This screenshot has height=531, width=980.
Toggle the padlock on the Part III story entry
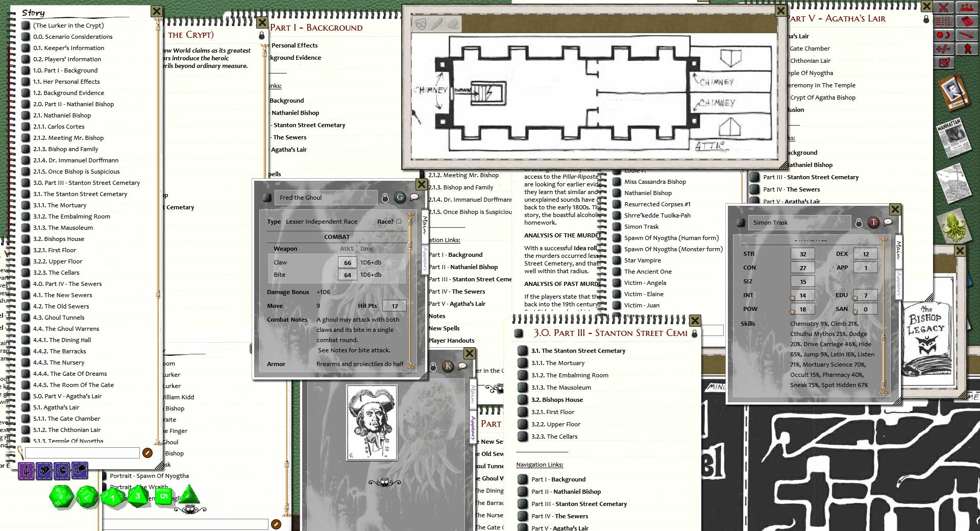coord(694,334)
